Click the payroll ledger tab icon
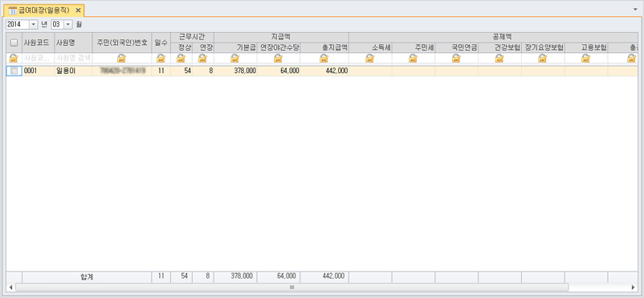The height and width of the screenshot is (298, 644). pos(13,10)
